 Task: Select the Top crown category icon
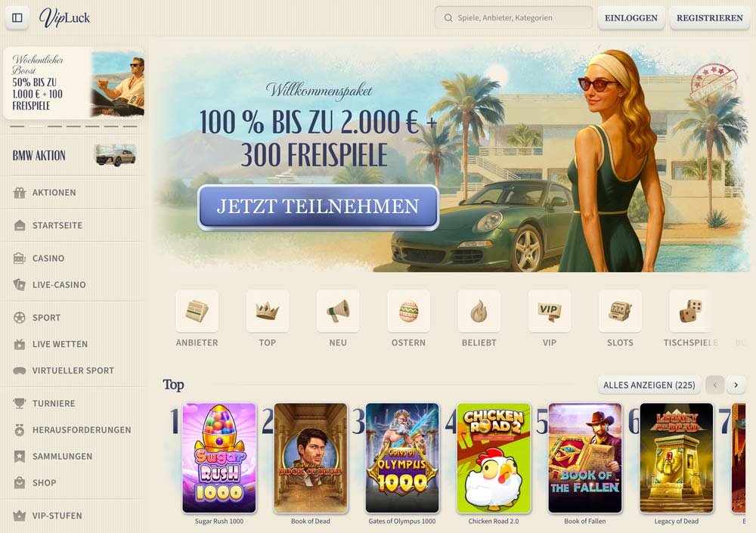tap(267, 311)
